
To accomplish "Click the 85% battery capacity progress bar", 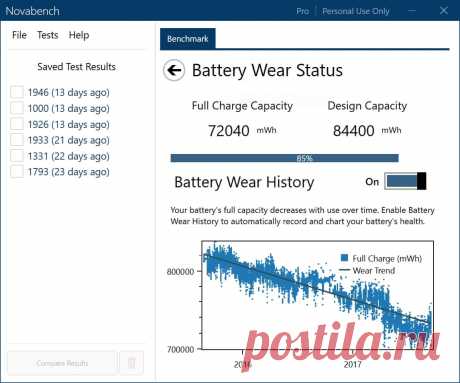I will 285,158.
